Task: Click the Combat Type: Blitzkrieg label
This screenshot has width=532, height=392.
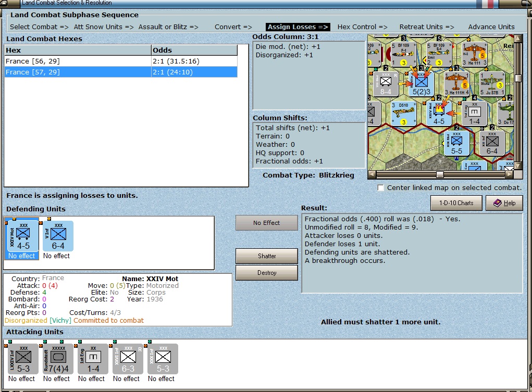Action: tap(308, 175)
